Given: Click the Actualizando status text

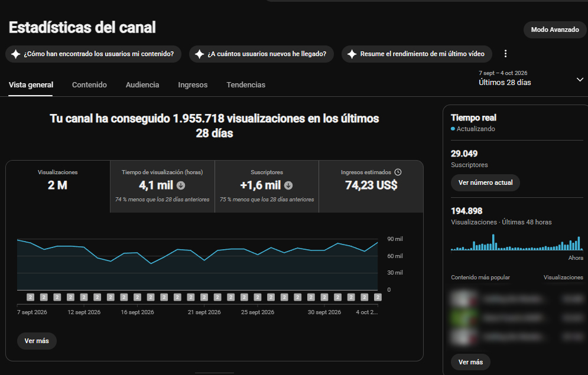Looking at the screenshot, I should pyautogui.click(x=476, y=129).
